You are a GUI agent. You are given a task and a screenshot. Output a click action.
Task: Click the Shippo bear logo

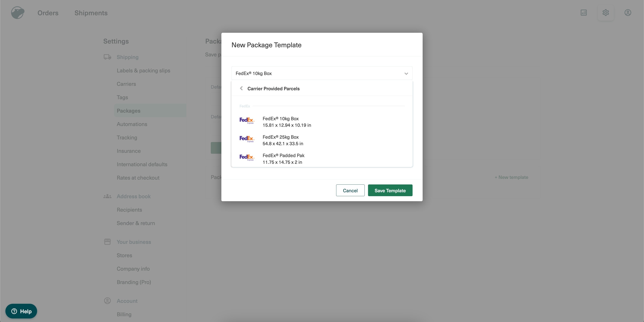pyautogui.click(x=18, y=13)
